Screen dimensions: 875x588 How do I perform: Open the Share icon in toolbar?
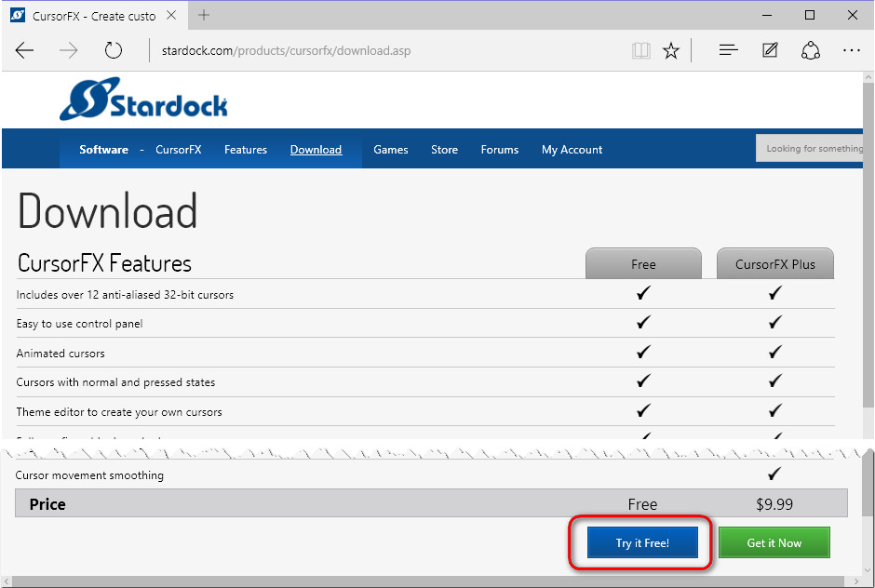(x=810, y=51)
